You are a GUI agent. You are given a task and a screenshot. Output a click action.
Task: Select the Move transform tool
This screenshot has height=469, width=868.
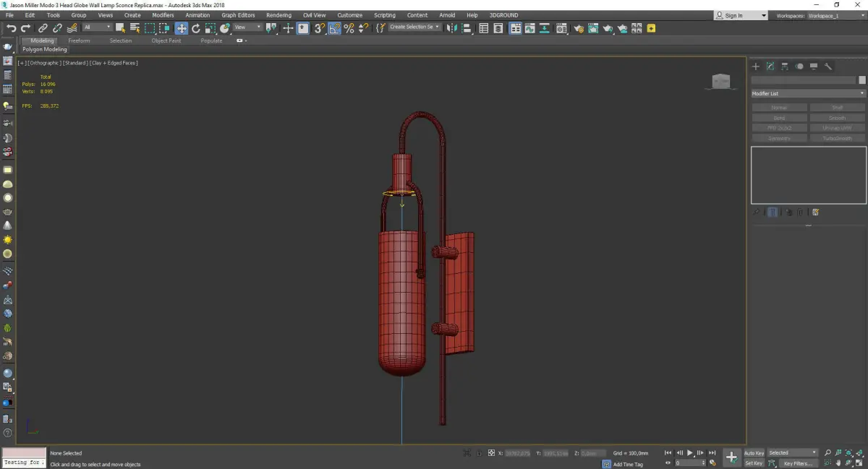click(x=181, y=28)
